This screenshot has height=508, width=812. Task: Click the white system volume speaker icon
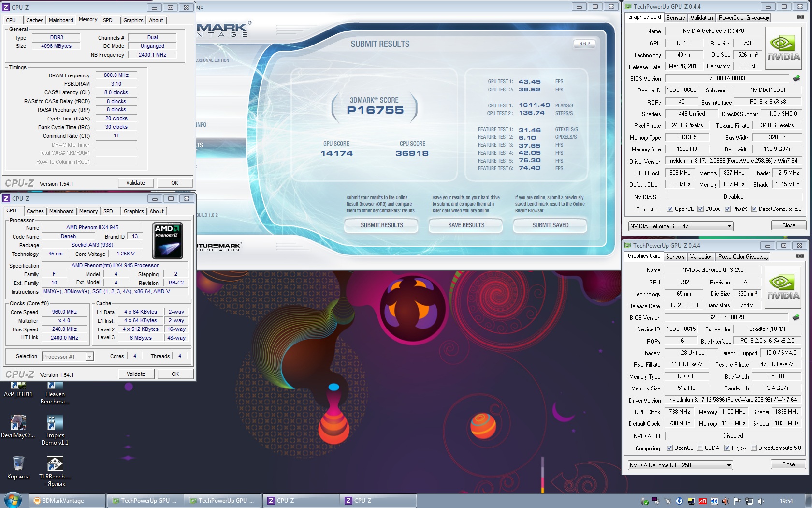point(761,501)
